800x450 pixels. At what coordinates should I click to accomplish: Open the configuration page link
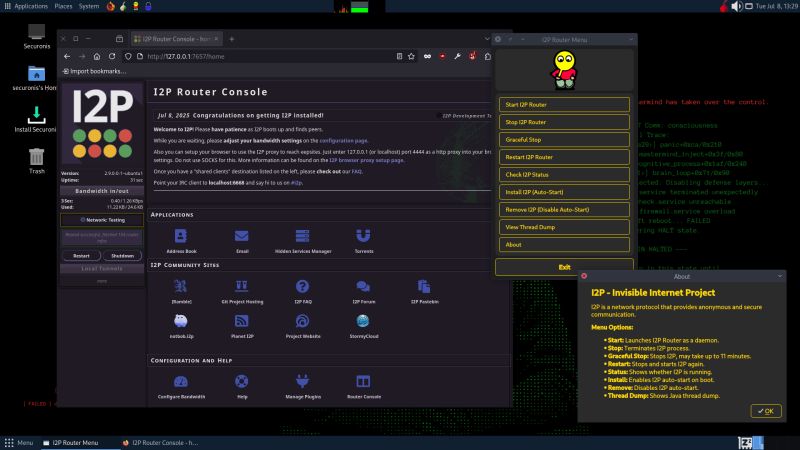pos(343,141)
